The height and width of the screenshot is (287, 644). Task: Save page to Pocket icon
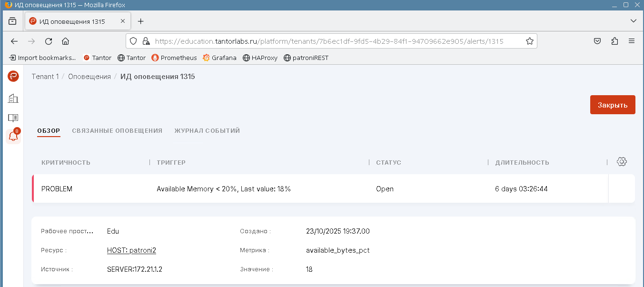click(x=597, y=41)
